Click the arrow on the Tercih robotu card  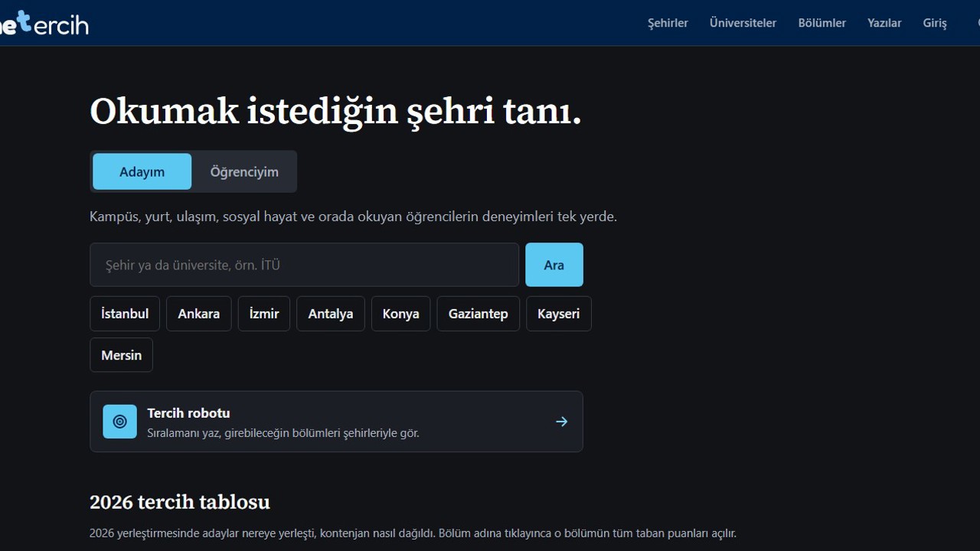coord(561,422)
